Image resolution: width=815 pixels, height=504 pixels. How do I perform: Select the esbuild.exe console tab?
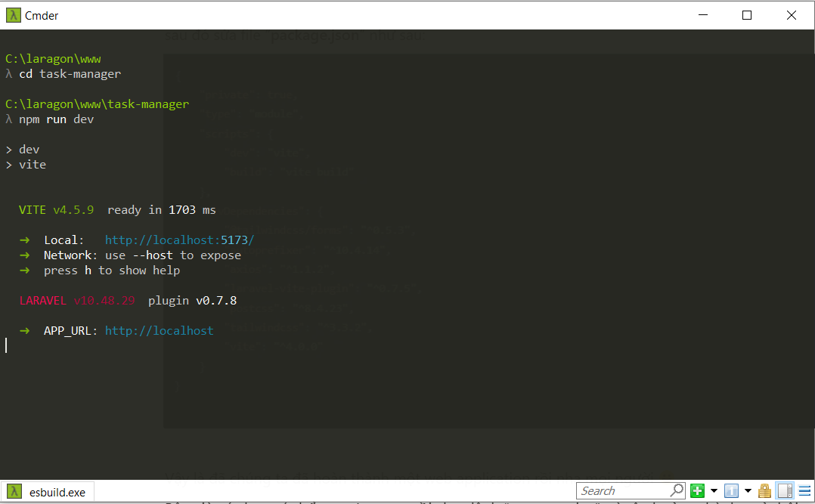(46, 491)
